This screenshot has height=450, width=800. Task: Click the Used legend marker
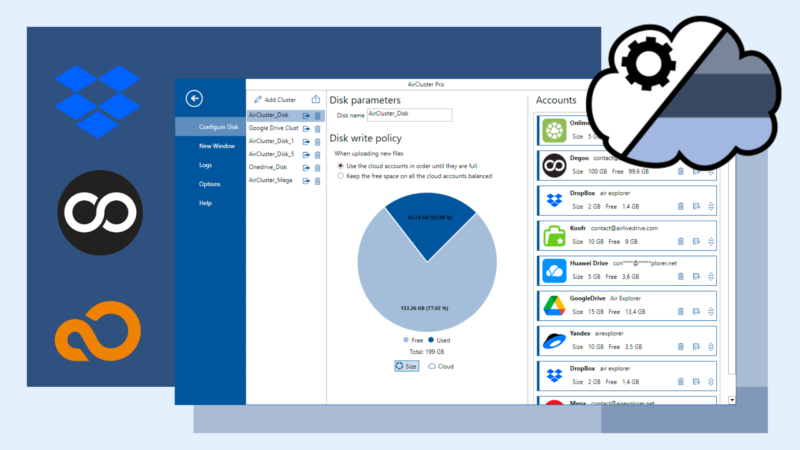pos(431,340)
